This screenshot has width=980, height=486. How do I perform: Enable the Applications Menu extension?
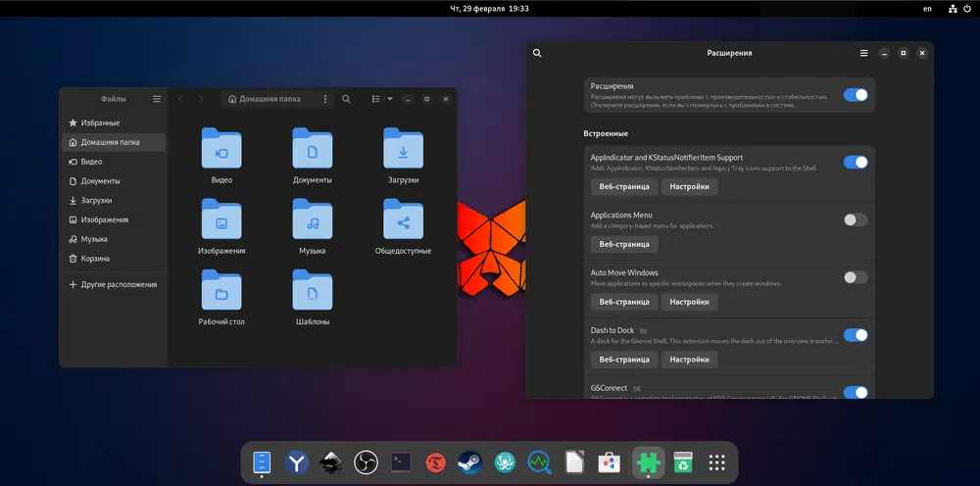point(855,219)
